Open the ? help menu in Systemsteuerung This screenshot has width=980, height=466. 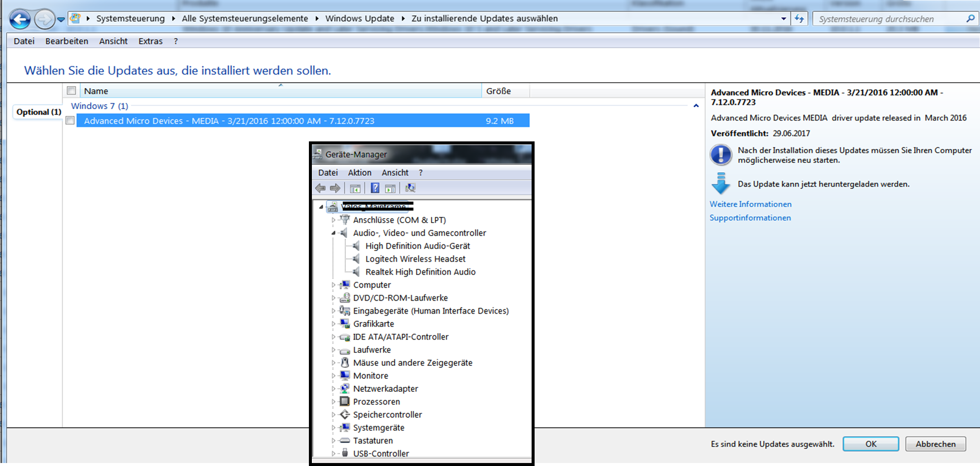point(175,41)
